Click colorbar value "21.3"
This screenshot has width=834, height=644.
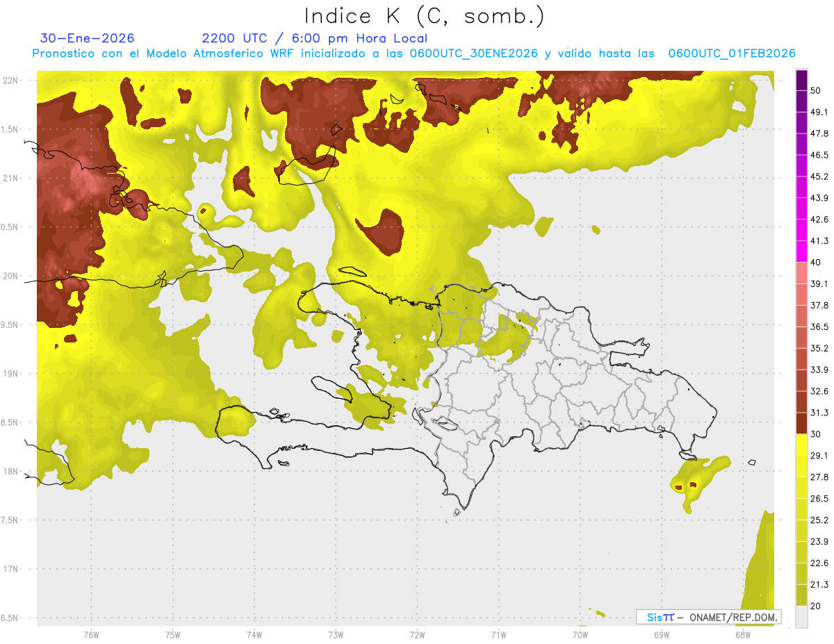tap(819, 584)
